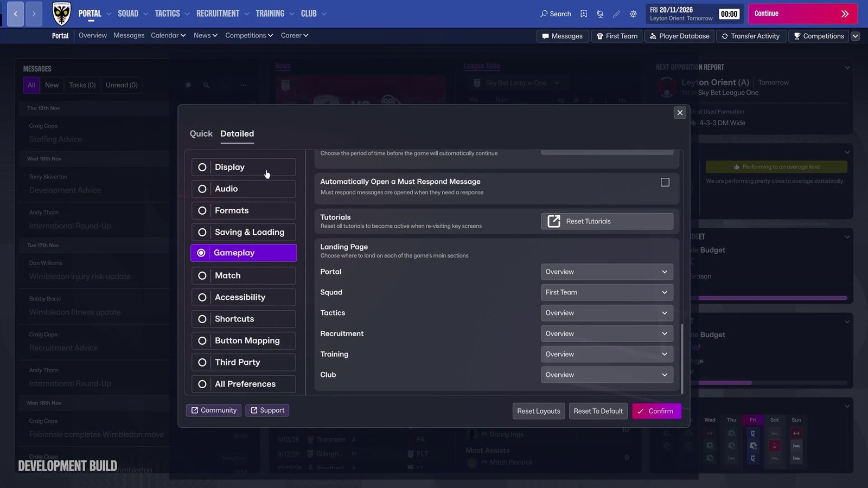The image size is (868, 488).
Task: Open settings gear in top bar
Action: [633, 14]
